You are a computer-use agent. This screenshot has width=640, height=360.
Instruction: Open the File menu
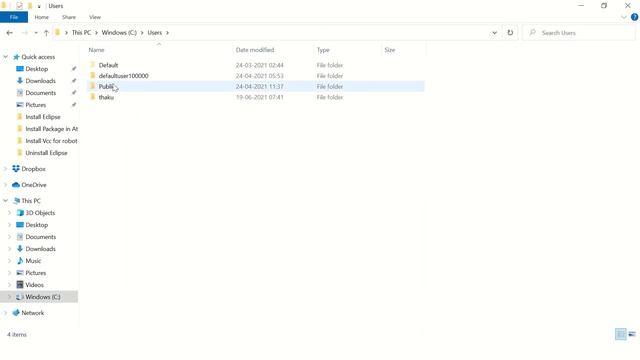[x=14, y=17]
